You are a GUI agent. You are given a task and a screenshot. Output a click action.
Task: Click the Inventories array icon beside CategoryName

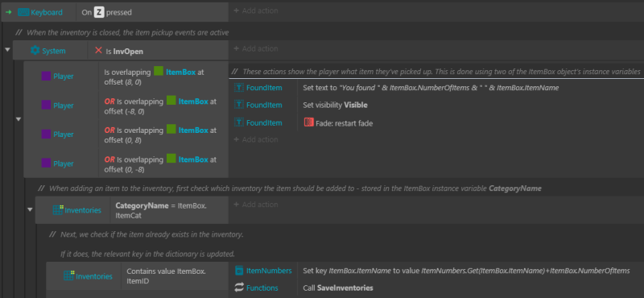coord(58,210)
